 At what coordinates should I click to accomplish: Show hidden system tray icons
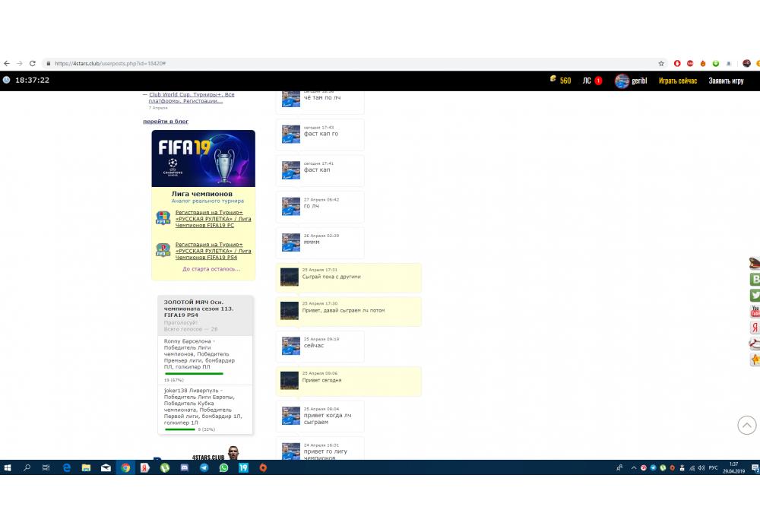coord(633,468)
